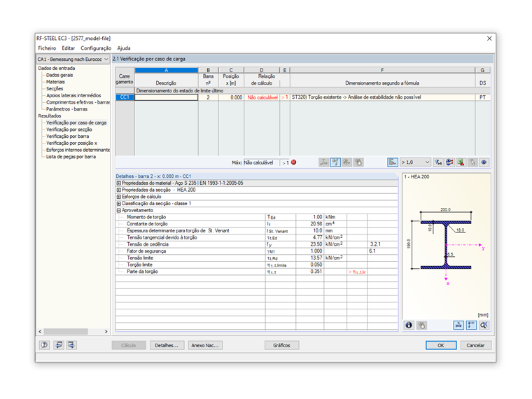This screenshot has width=532, height=399.
Task: Click the red 'Não calculável' table cell
Action: pos(262,97)
